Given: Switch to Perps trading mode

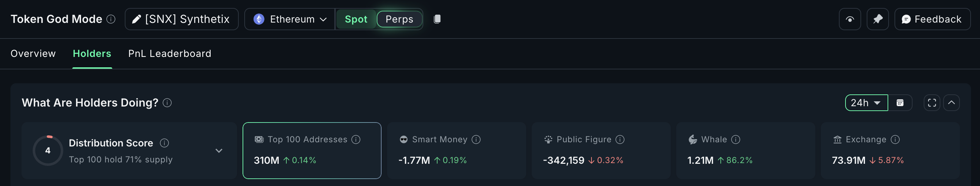Looking at the screenshot, I should 399,19.
